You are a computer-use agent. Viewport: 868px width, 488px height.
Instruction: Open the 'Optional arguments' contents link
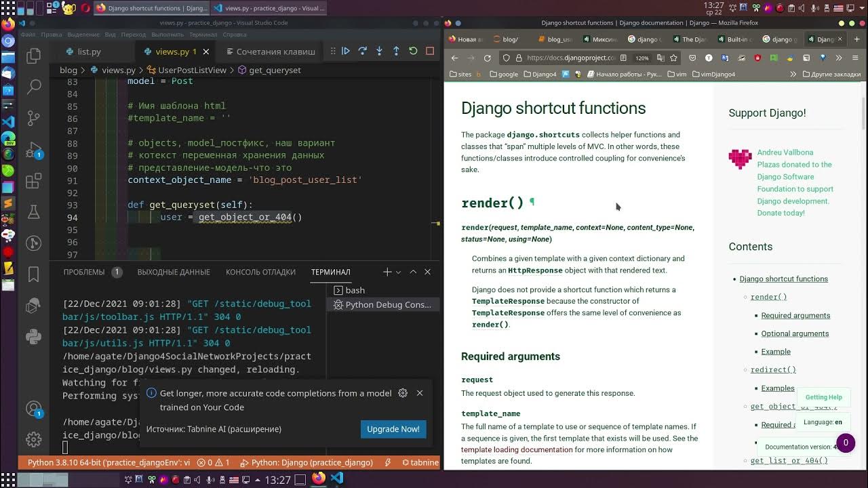(x=795, y=333)
